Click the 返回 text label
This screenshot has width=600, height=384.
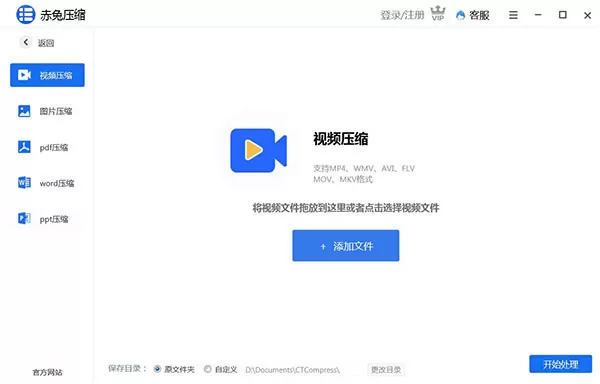tap(46, 43)
